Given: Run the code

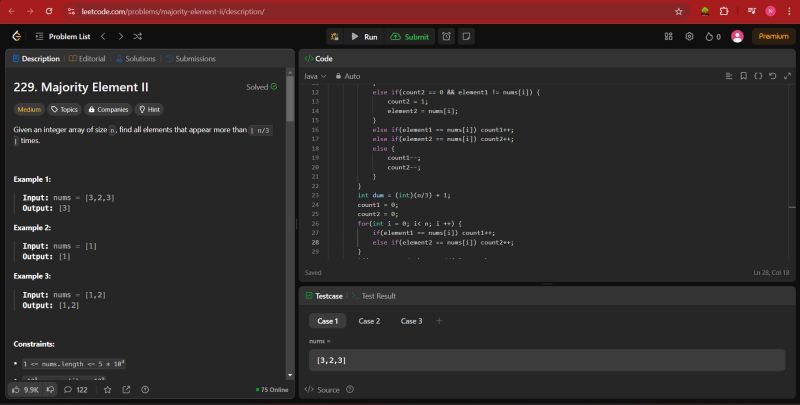Looking at the screenshot, I should click(x=364, y=37).
